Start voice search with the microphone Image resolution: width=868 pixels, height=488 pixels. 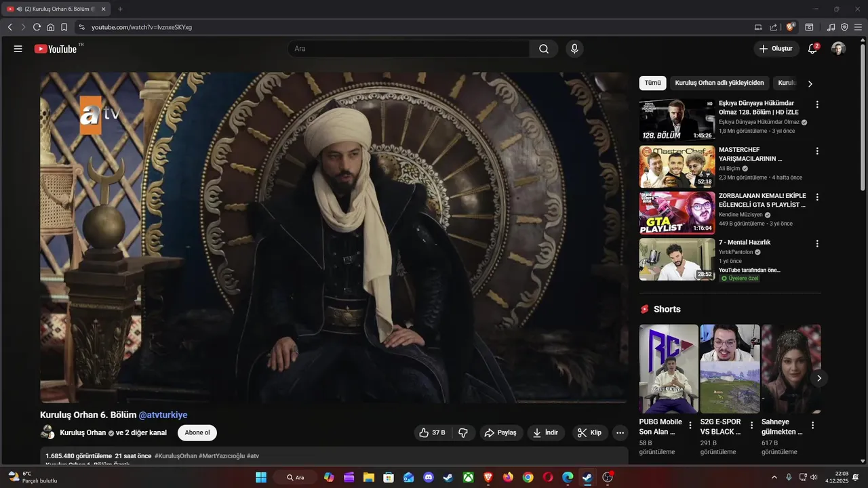coord(574,49)
